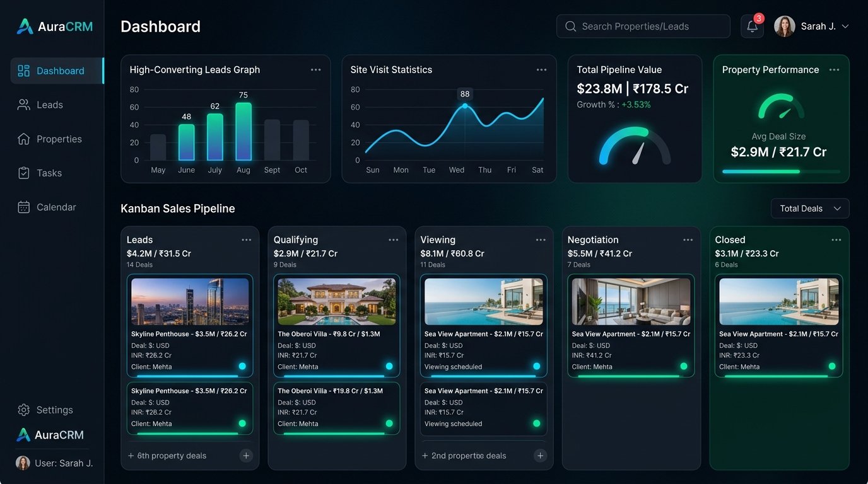868x484 pixels.
Task: Click the AuraCRM logo above User: Sarah J.
Action: (50, 435)
